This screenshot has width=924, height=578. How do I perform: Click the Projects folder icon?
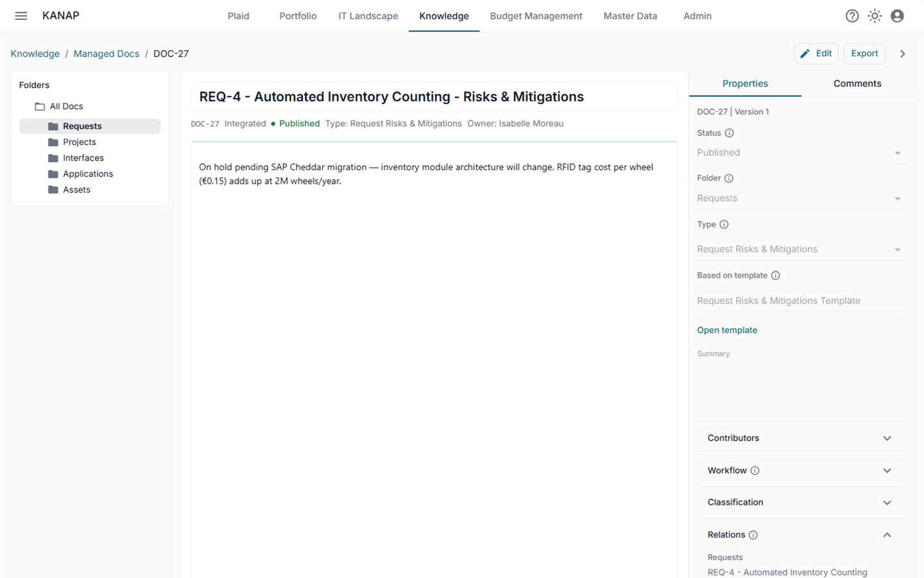[x=53, y=142]
